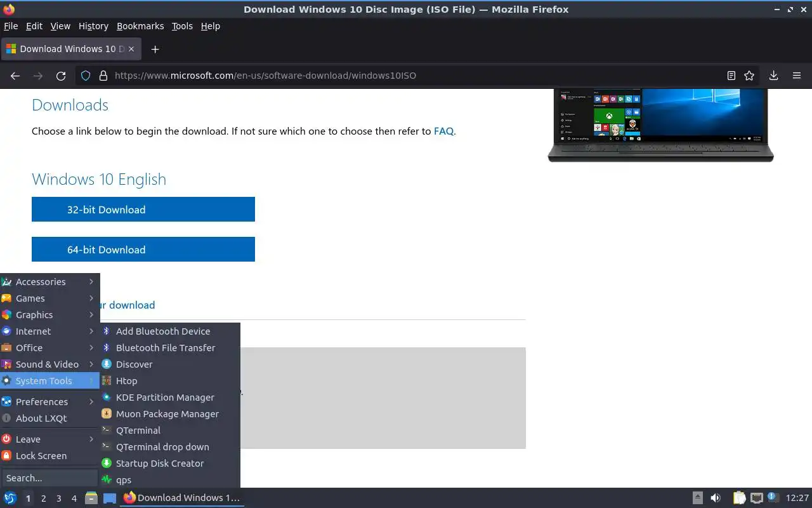Open the Firefox downloads panel icon
812x508 pixels.
(774, 76)
